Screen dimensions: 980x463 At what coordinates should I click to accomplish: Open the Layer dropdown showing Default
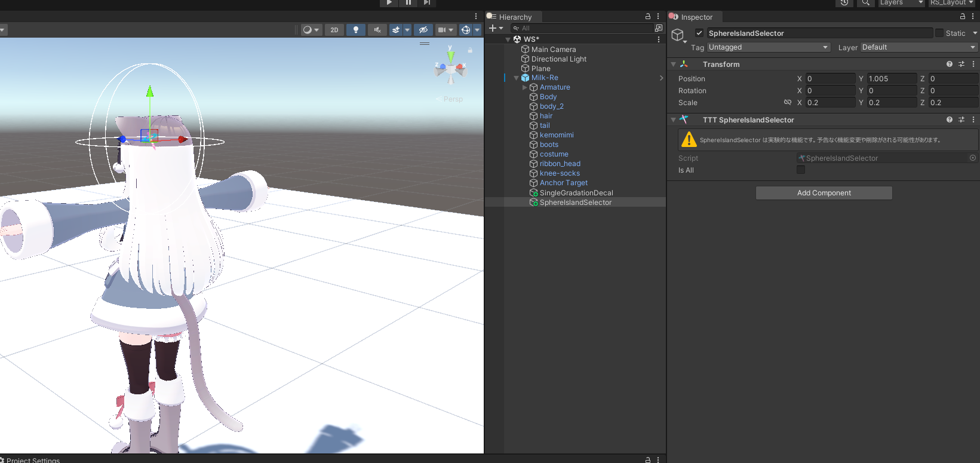click(x=918, y=47)
